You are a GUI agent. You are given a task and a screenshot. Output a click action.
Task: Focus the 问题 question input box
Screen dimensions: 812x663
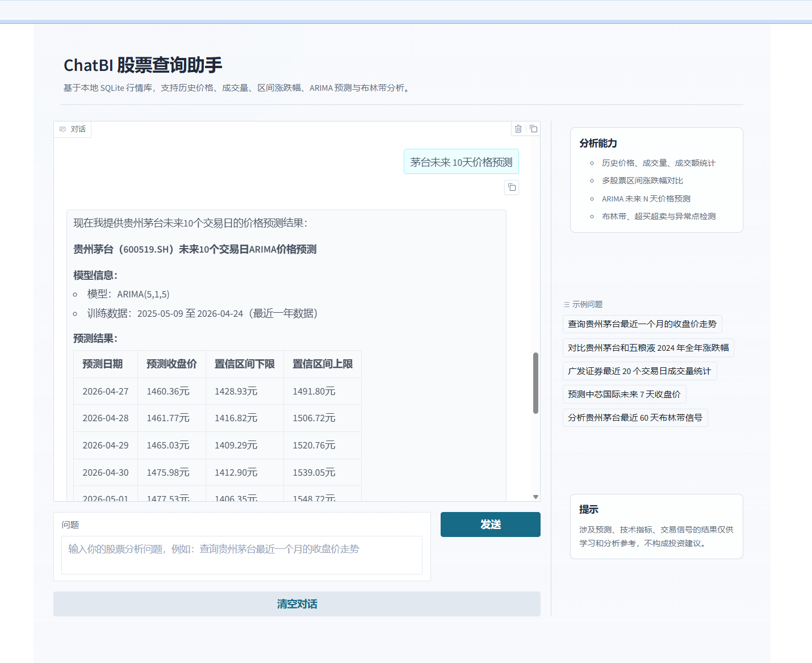pyautogui.click(x=242, y=555)
